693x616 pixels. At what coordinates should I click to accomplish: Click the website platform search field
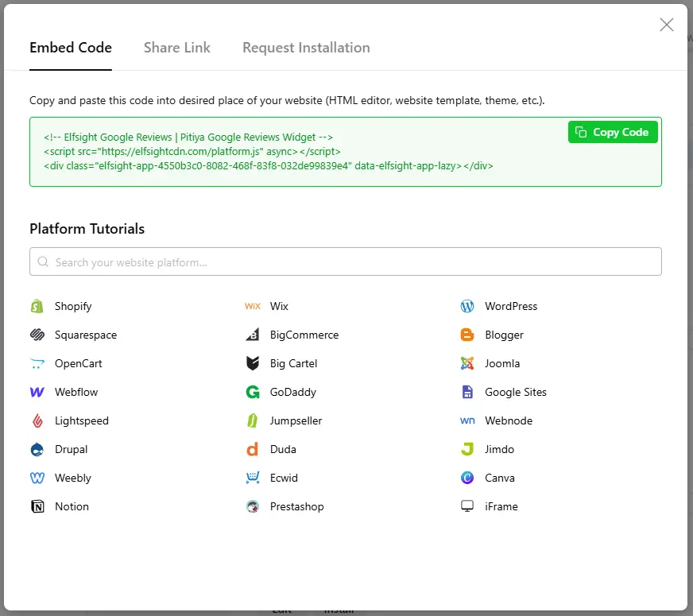pos(346,262)
